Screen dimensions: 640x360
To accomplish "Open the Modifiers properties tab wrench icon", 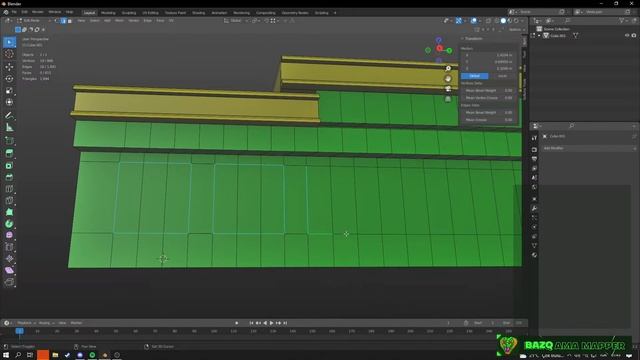I will [x=534, y=208].
